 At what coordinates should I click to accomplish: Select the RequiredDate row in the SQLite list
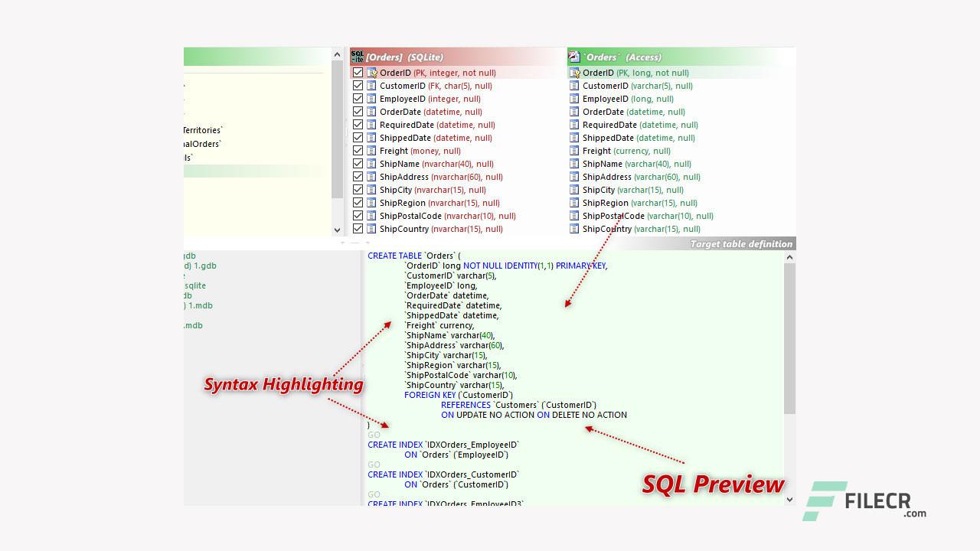[437, 125]
